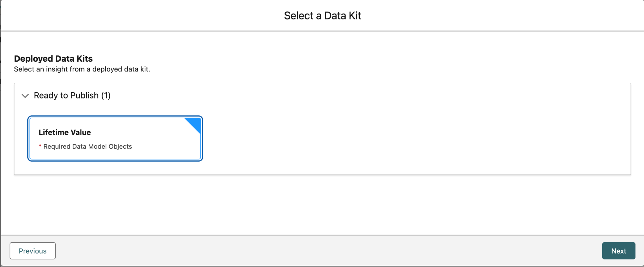
Task: Select the Lifetime Value data kit card
Action: click(115, 138)
